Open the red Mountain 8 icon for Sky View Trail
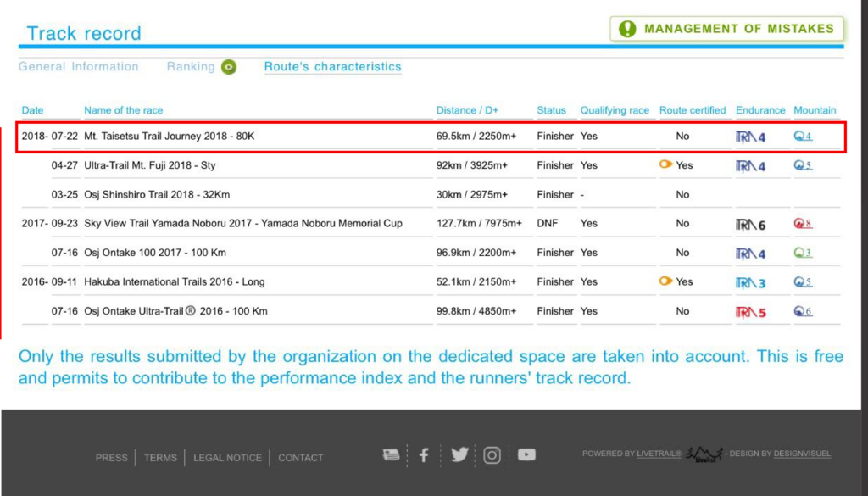This screenshot has height=496, width=868. pyautogui.click(x=803, y=223)
